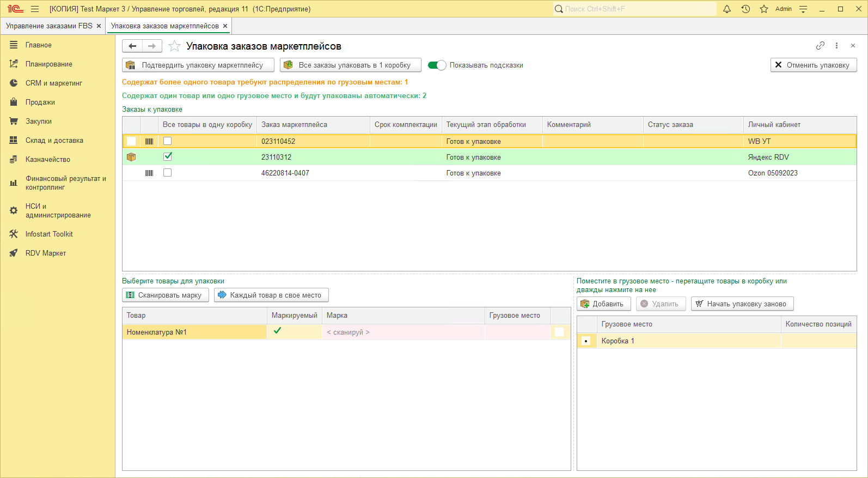Open favorites star in title bar

coord(764,9)
